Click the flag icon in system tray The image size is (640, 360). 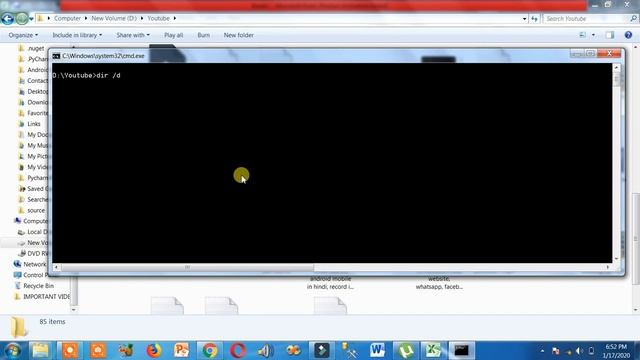click(556, 351)
